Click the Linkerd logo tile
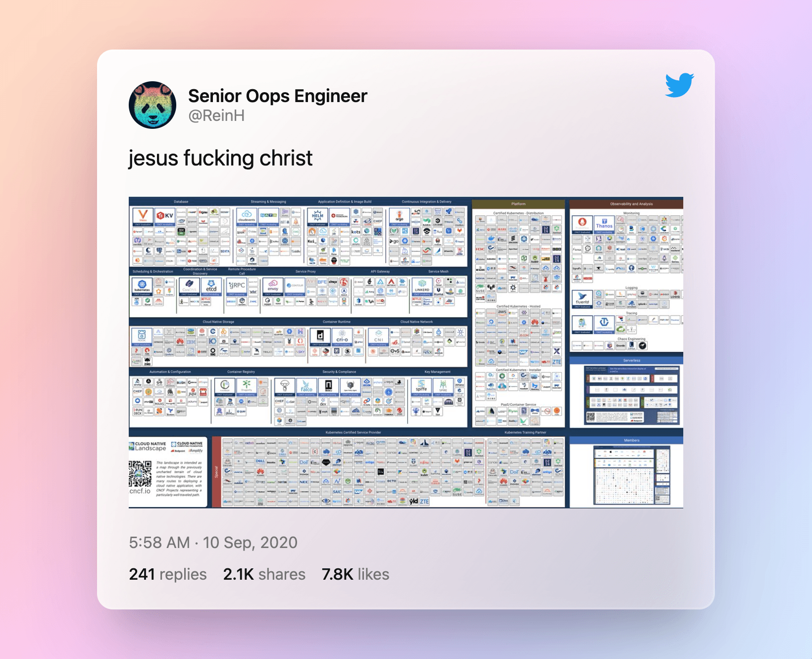Viewport: 812px width, 659px height. coord(422,287)
